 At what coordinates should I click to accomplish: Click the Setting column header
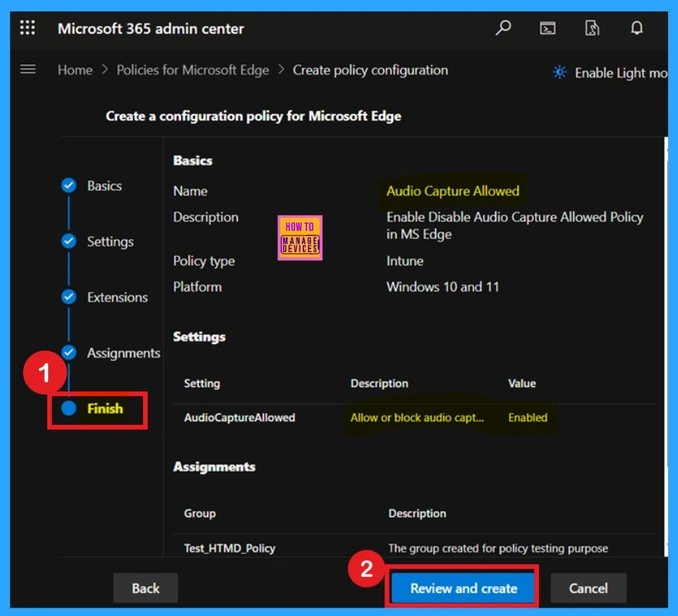point(202,384)
